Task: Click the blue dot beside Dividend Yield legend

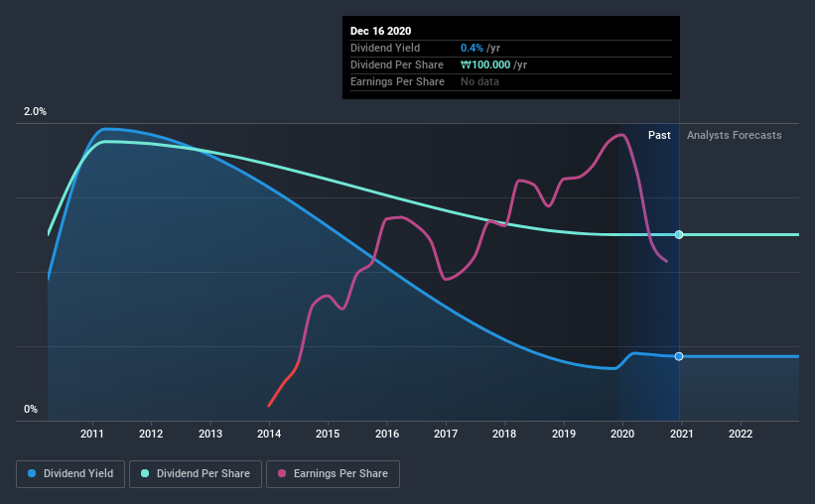Action: 33,474
